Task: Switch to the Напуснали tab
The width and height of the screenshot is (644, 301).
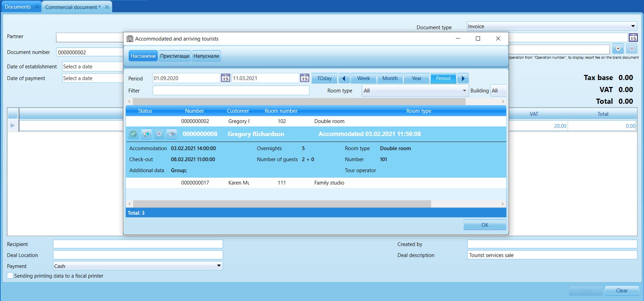Action: pyautogui.click(x=206, y=56)
